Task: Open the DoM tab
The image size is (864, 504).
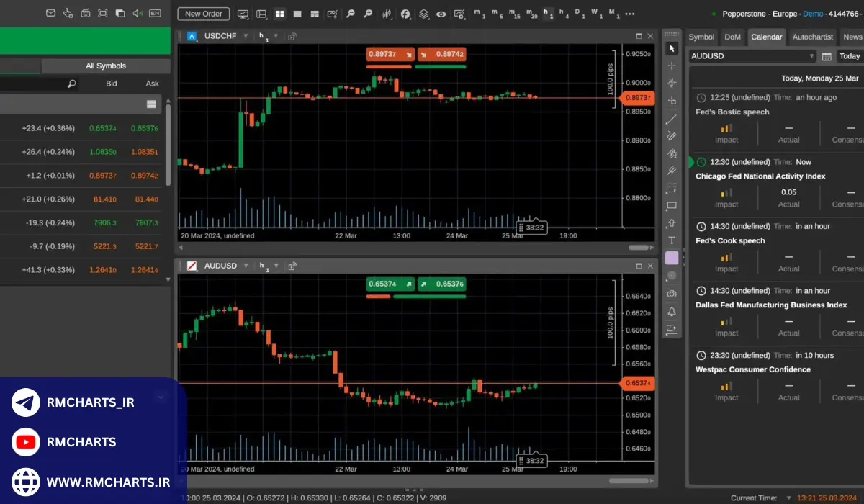Action: [732, 37]
